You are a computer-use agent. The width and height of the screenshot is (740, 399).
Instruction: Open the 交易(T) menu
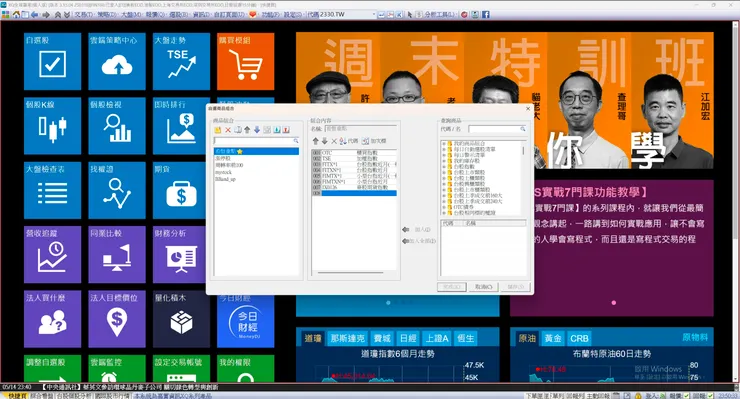pyautogui.click(x=83, y=15)
